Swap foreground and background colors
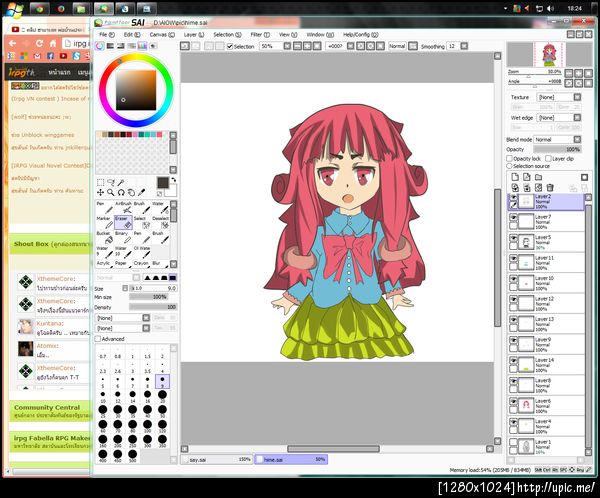This screenshot has width=600, height=498. click(x=173, y=180)
